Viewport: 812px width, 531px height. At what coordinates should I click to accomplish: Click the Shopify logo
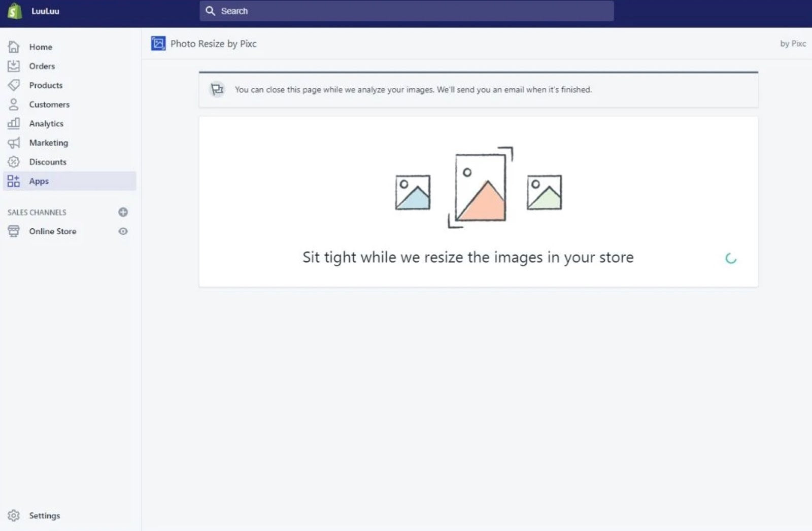click(x=15, y=11)
